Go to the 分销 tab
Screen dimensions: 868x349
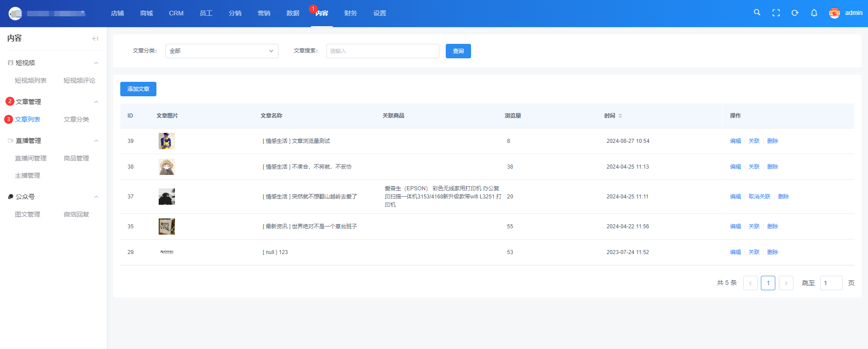pyautogui.click(x=235, y=13)
